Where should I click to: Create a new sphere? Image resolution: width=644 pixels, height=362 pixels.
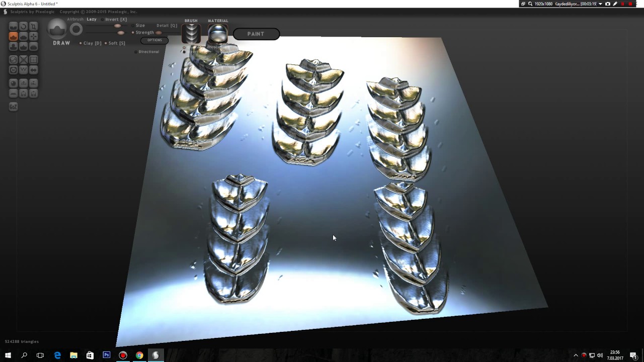point(14,83)
